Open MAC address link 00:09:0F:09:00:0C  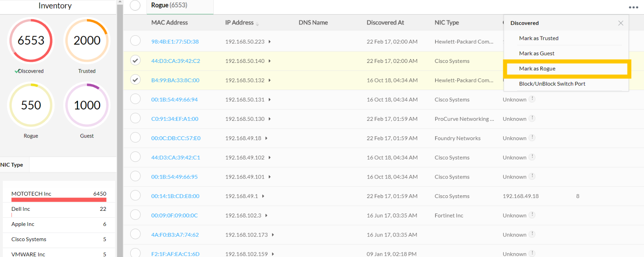(x=175, y=215)
